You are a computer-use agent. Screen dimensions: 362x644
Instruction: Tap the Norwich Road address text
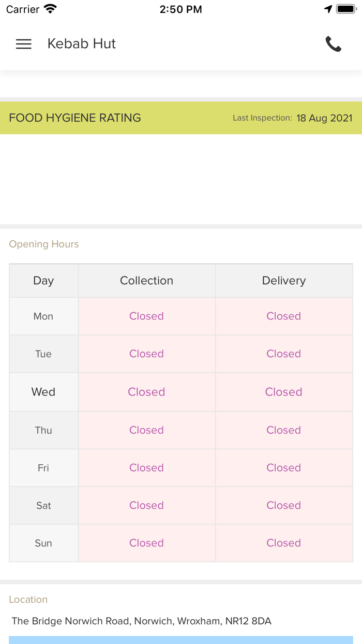click(141, 621)
